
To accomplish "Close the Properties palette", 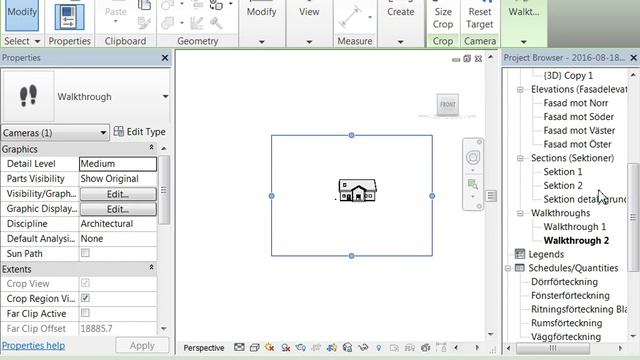I will pos(165,58).
